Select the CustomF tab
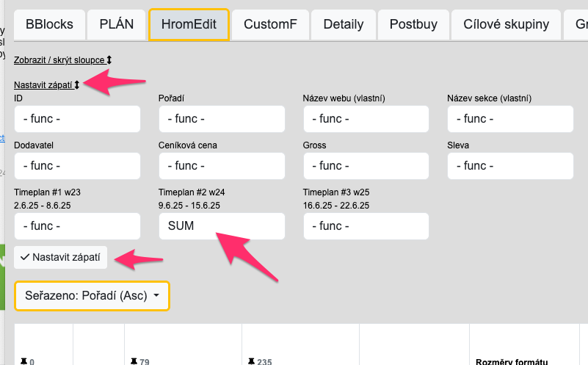The width and height of the screenshot is (588, 365). point(270,24)
